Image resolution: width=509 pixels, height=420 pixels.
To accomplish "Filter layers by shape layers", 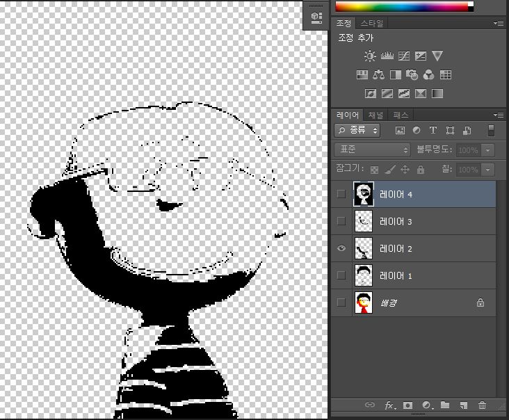I will [x=450, y=131].
